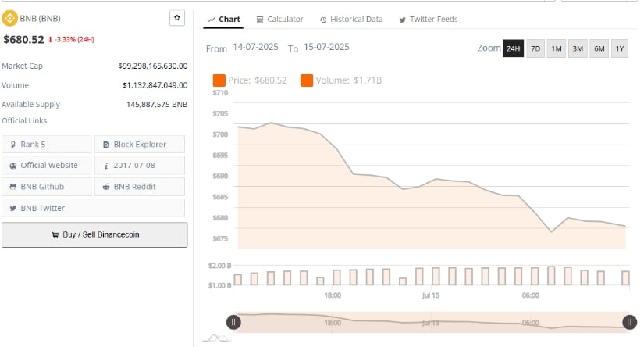Click the Rank 5 medal icon
The height and width of the screenshot is (347, 644).
(x=13, y=145)
